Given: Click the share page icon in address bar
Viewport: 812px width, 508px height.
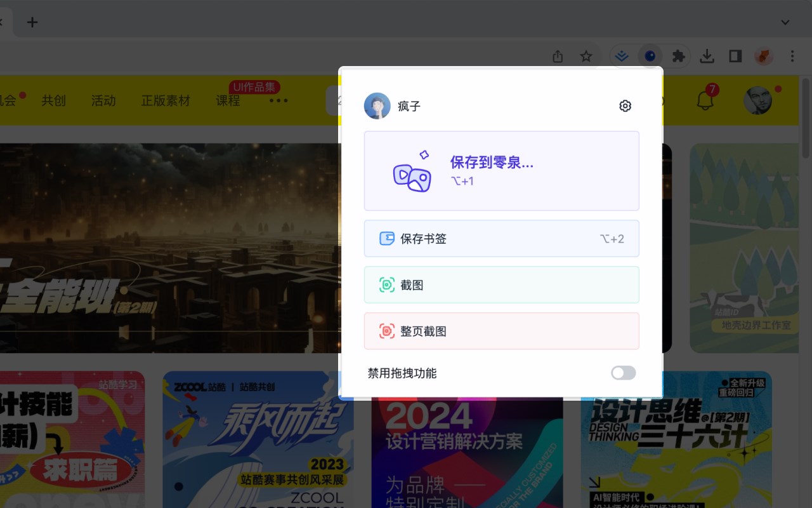Looking at the screenshot, I should [x=558, y=57].
